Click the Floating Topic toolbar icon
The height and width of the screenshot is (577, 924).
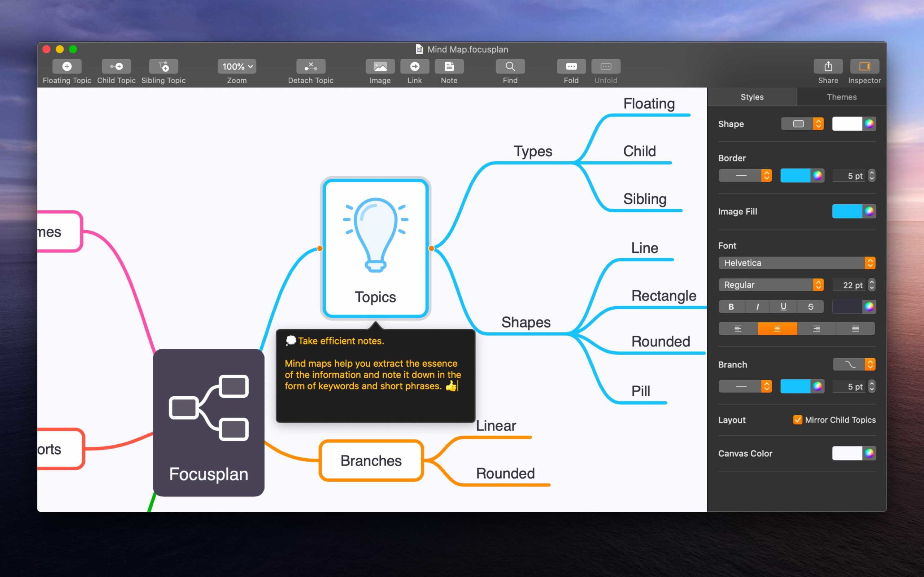[67, 66]
